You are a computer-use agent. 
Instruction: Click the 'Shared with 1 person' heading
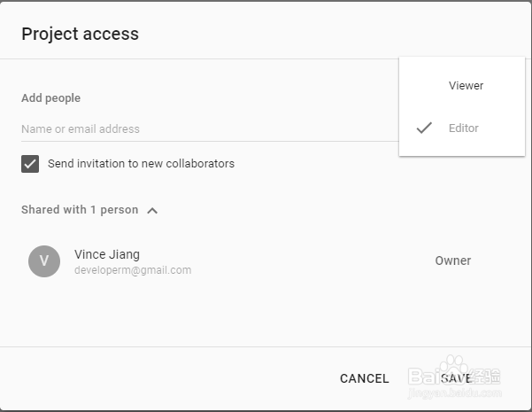80,210
